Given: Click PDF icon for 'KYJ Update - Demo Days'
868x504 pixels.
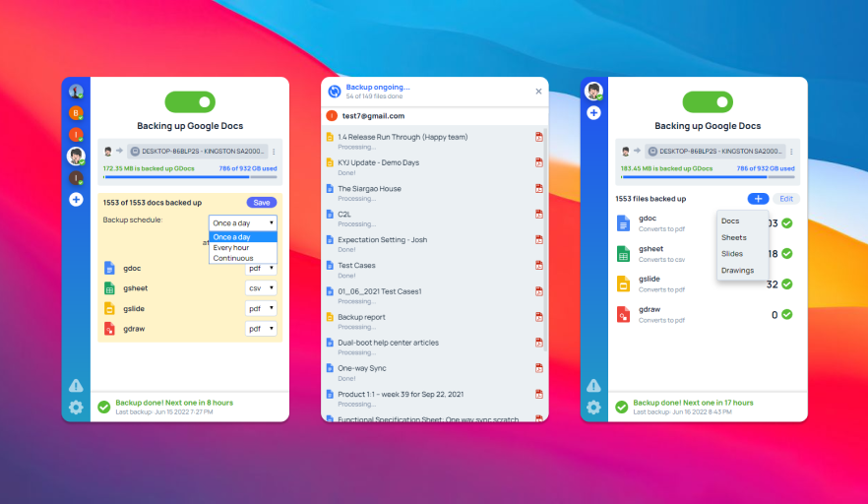Looking at the screenshot, I should coord(538,162).
